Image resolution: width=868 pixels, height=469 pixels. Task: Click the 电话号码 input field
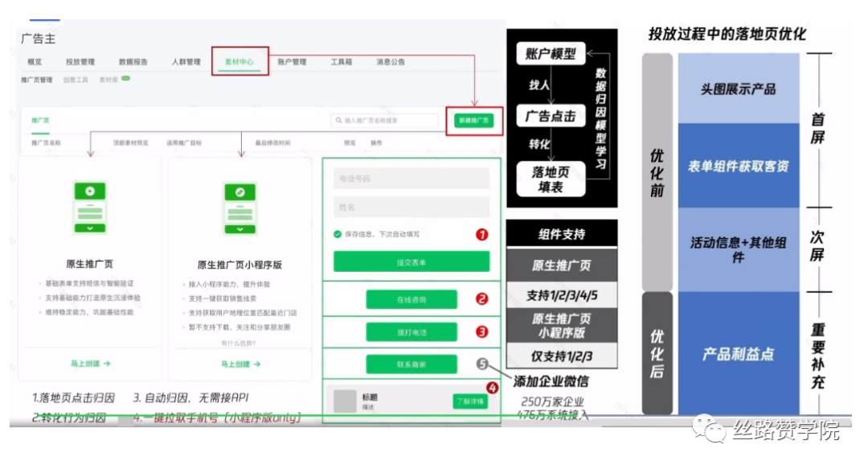point(410,179)
